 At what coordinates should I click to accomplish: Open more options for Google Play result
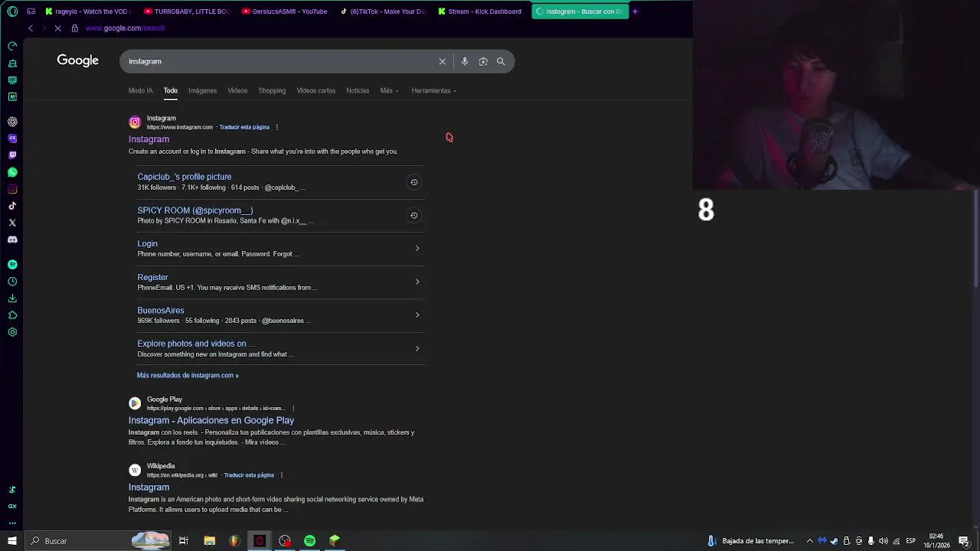293,408
